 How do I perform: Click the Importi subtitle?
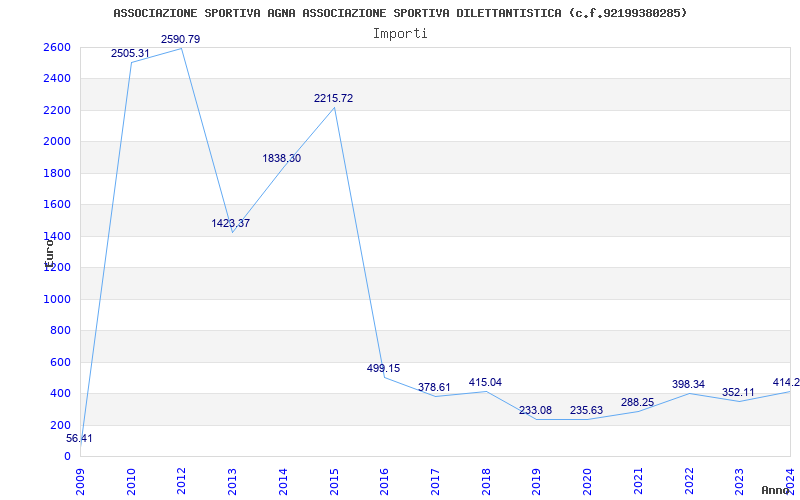(400, 34)
